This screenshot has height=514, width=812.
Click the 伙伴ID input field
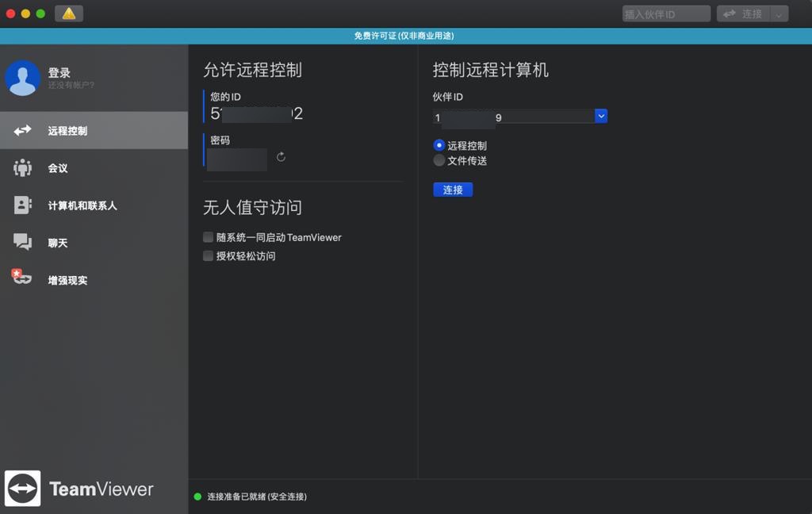pyautogui.click(x=514, y=117)
